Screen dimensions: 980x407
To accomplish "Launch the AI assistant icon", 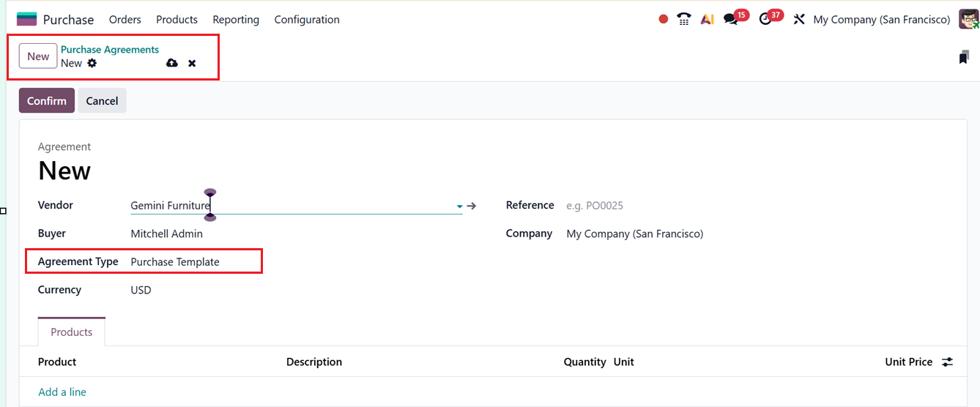I will [707, 20].
